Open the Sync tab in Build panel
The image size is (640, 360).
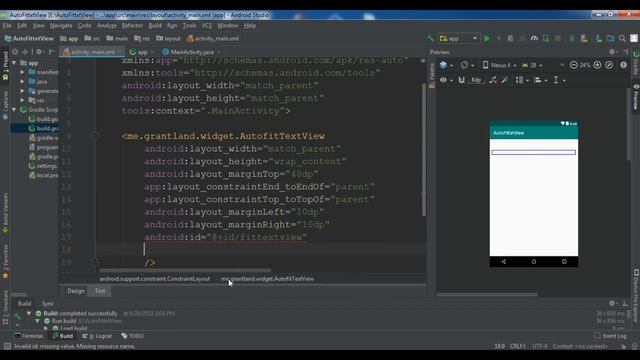click(48, 303)
